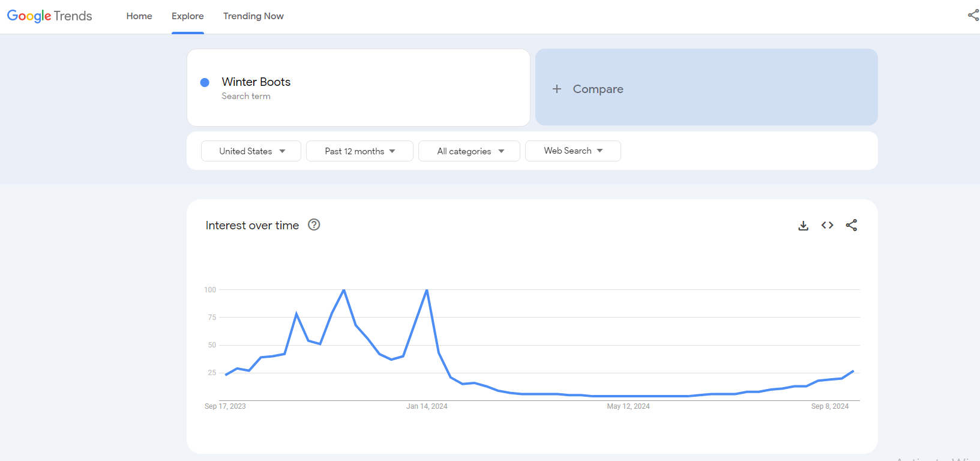
Task: Click the Compare button text
Action: click(598, 89)
